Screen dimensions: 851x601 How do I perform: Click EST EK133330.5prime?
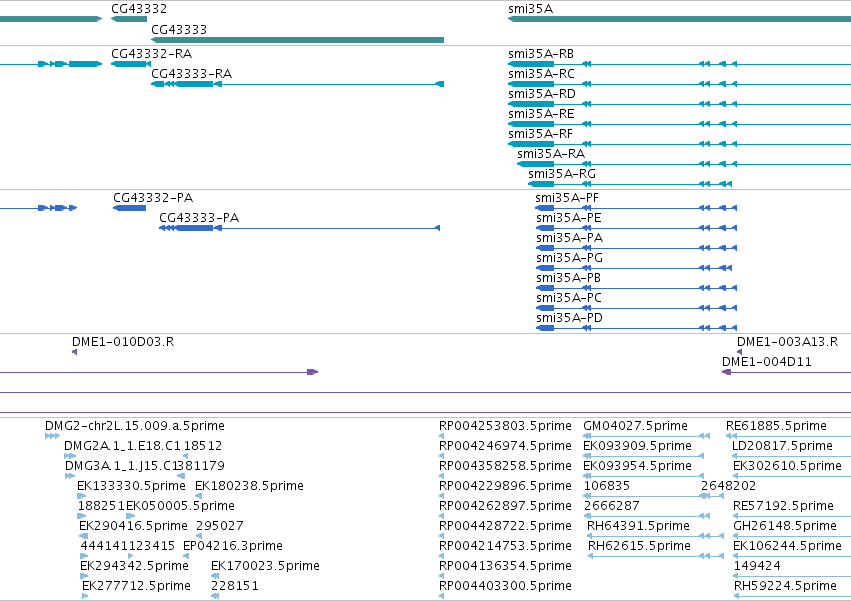point(131,486)
